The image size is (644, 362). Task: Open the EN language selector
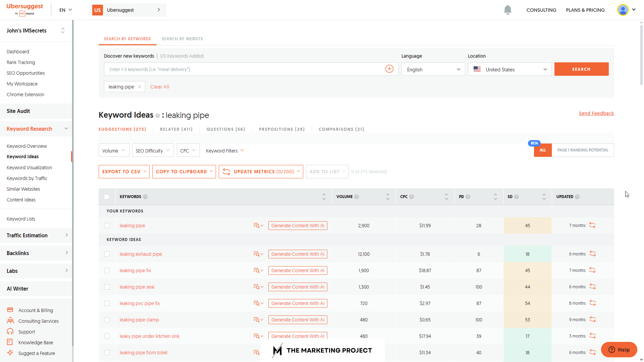click(x=66, y=10)
